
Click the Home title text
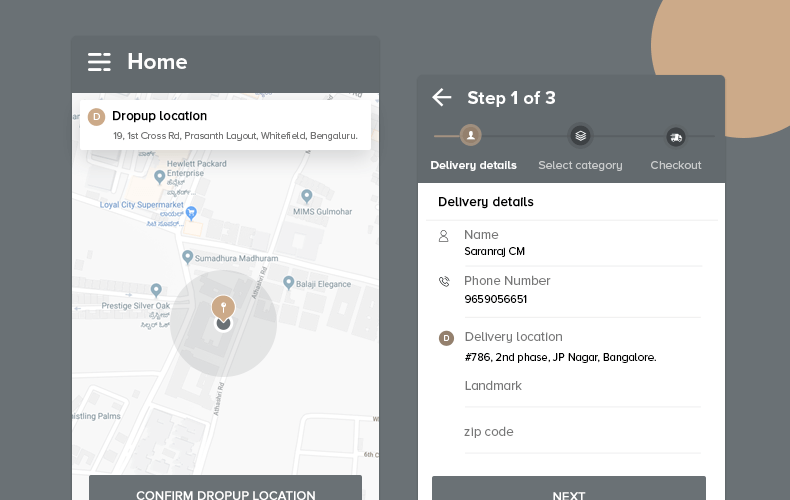coord(157,62)
